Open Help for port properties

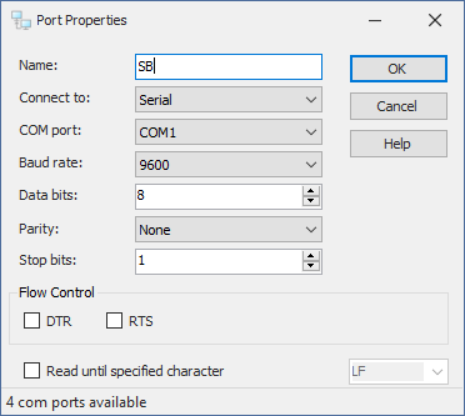tap(399, 144)
